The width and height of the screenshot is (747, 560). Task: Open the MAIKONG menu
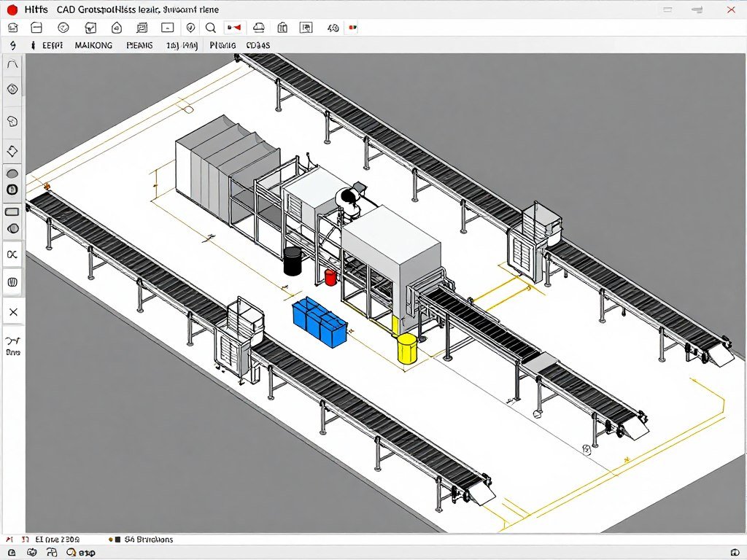(x=93, y=44)
